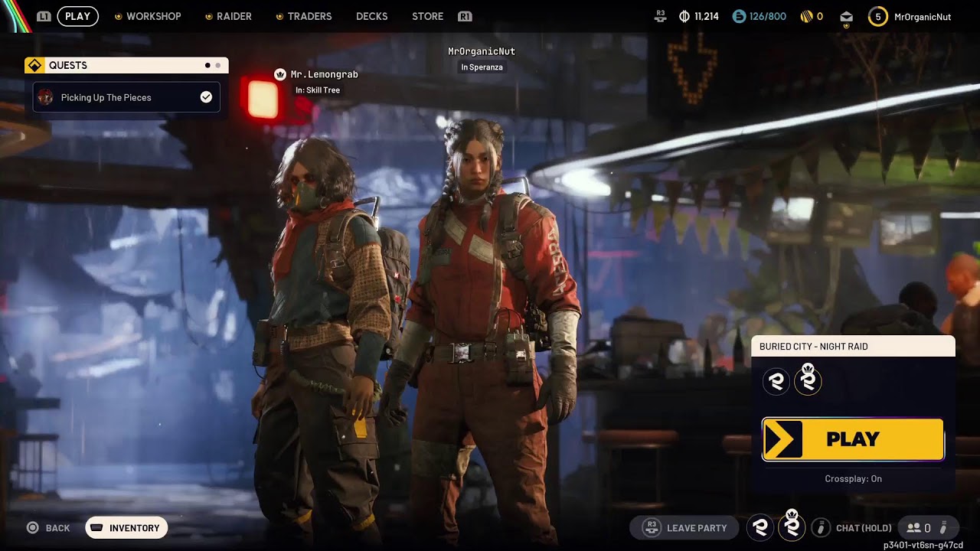
Task: Click the In Speranza status label
Action: coord(482,67)
